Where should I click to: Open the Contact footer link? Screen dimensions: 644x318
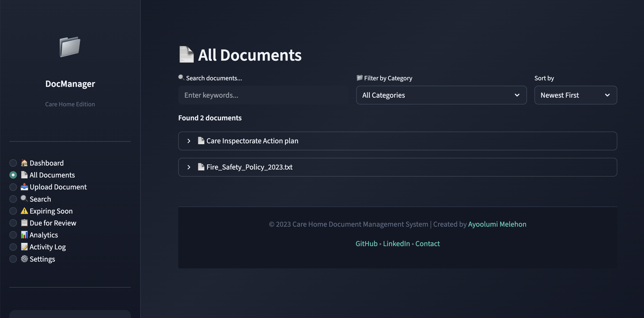[428, 244]
